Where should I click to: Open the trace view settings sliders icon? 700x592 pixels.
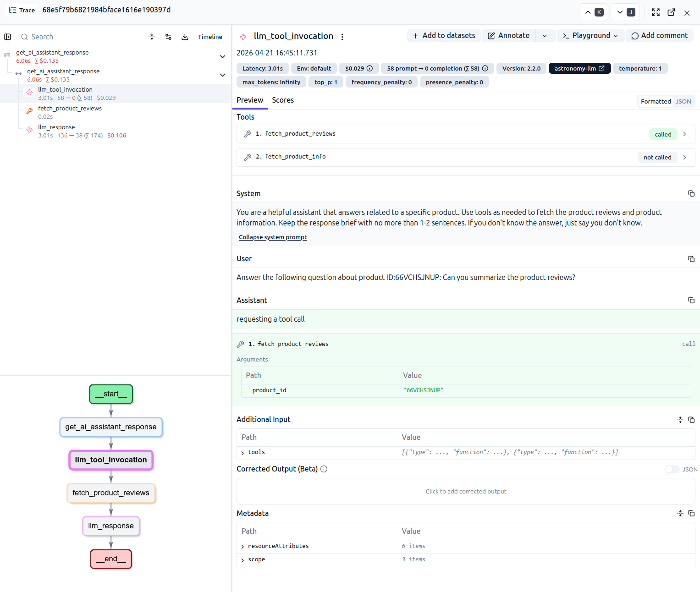pyautogui.click(x=168, y=37)
